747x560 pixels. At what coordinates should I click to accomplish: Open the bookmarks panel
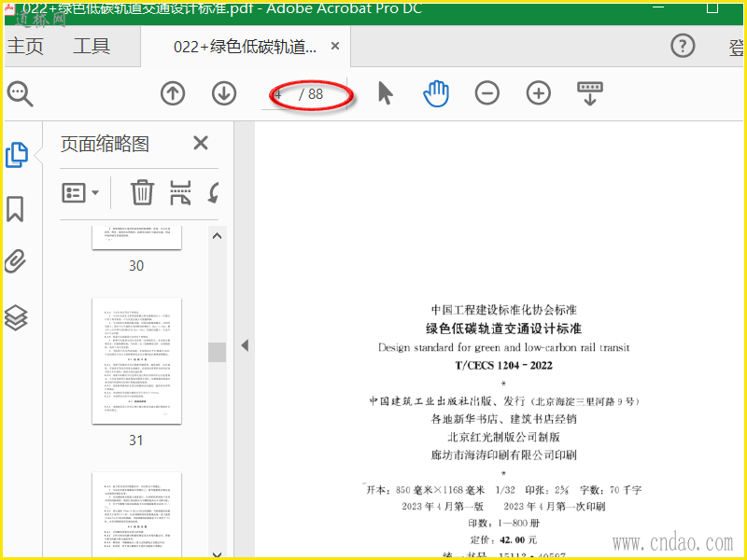(15, 209)
